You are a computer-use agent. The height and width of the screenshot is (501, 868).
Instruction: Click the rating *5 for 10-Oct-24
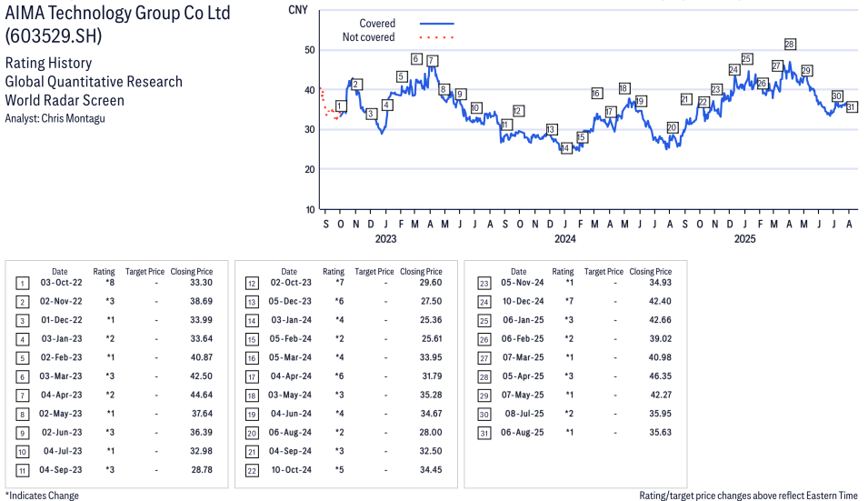(x=339, y=469)
